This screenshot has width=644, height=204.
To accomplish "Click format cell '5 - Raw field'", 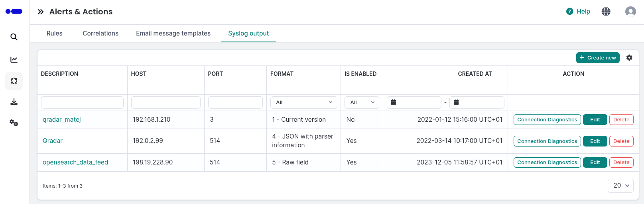I will 290,162.
